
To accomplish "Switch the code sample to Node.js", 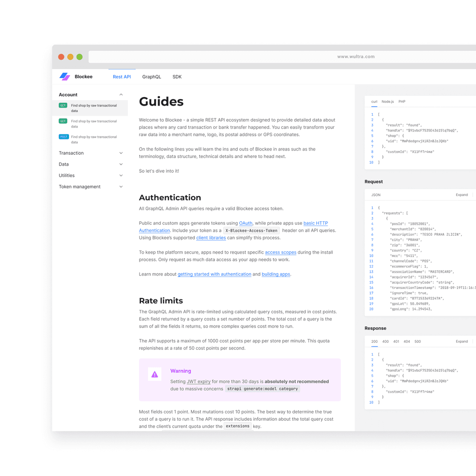I will coord(387,101).
